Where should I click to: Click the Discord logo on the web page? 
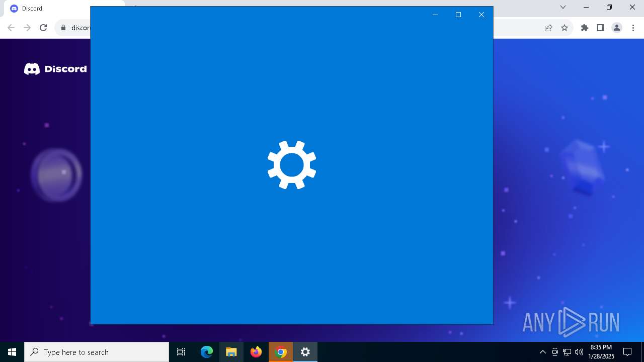55,69
